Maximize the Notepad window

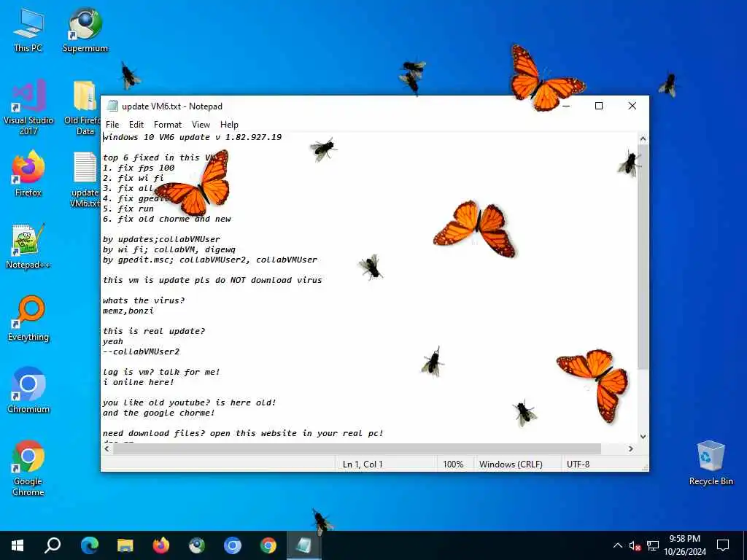pyautogui.click(x=599, y=106)
